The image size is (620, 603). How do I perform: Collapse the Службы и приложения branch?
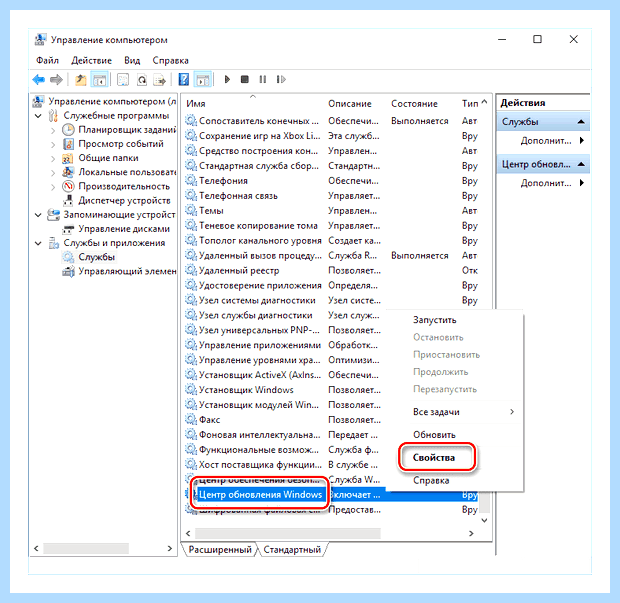point(38,243)
